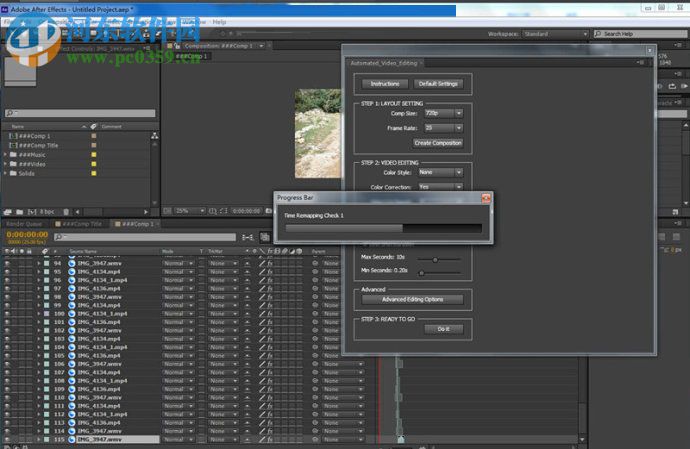Expand the Solids folder
This screenshot has height=449, width=690.
(x=5, y=173)
